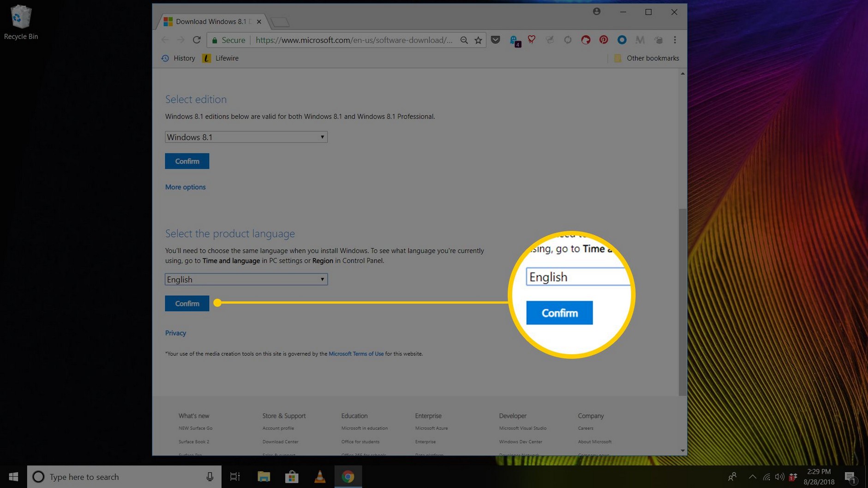Click the Cortana microphone icon
The height and width of the screenshot is (488, 868).
pyautogui.click(x=210, y=476)
